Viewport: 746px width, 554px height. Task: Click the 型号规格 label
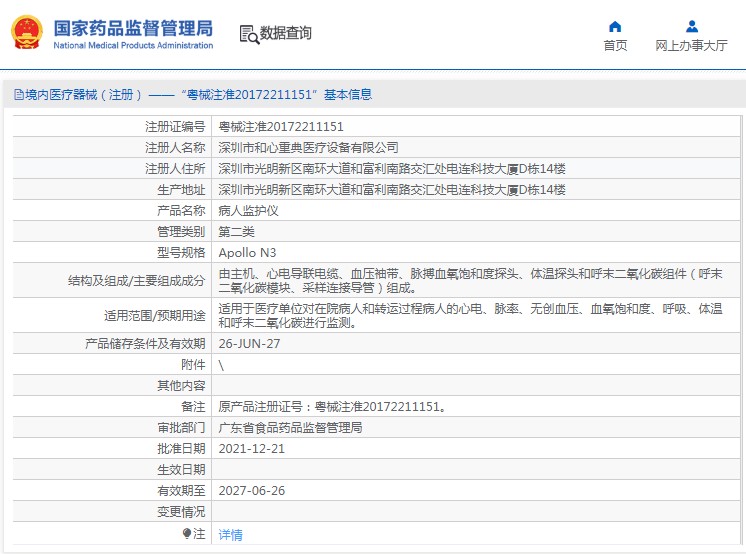(x=181, y=252)
